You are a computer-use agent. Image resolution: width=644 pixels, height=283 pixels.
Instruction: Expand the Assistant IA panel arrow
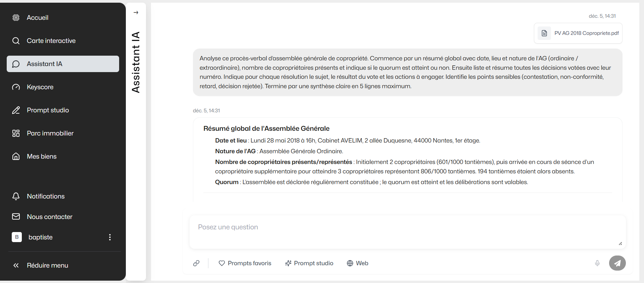pyautogui.click(x=136, y=13)
